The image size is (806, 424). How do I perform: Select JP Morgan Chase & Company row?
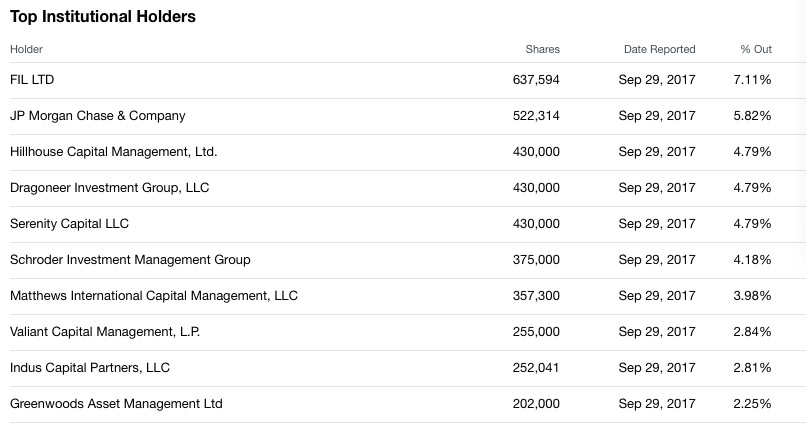click(97, 116)
